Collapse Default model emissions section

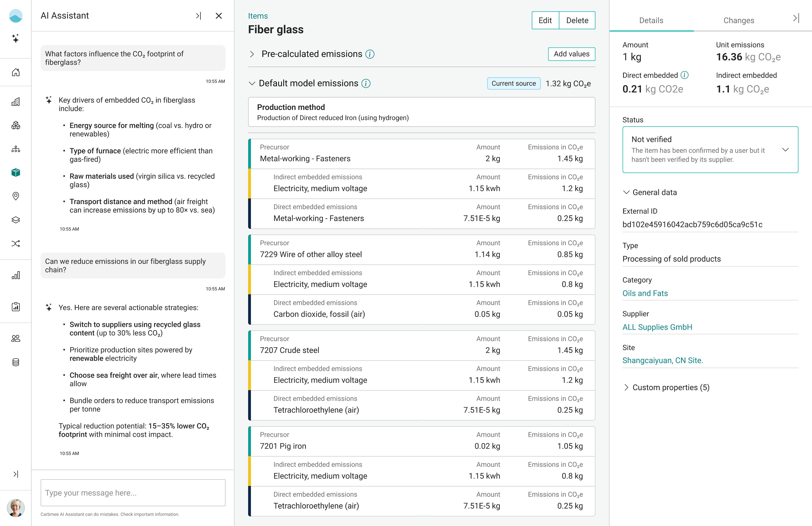pyautogui.click(x=252, y=84)
